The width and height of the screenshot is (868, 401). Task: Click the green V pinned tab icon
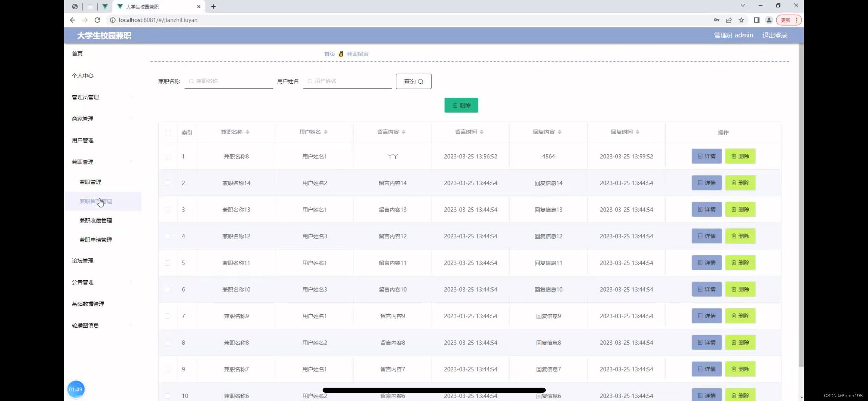[105, 7]
